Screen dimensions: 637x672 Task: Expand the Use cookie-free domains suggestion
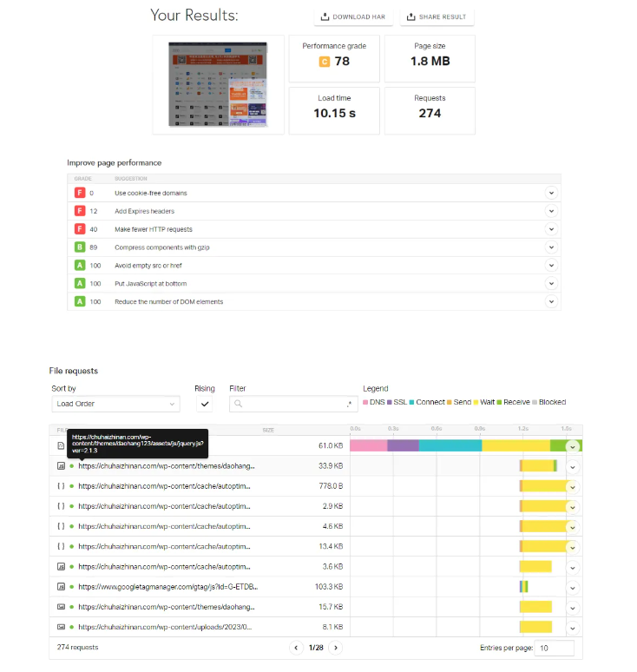pyautogui.click(x=551, y=193)
